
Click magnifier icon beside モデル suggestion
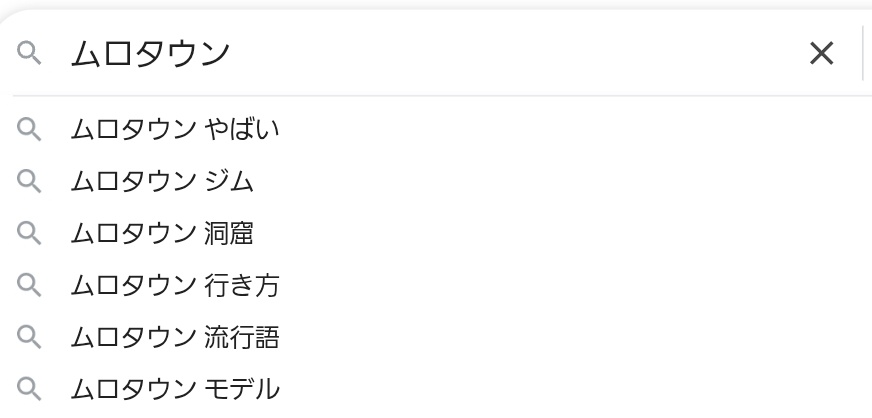click(30, 389)
